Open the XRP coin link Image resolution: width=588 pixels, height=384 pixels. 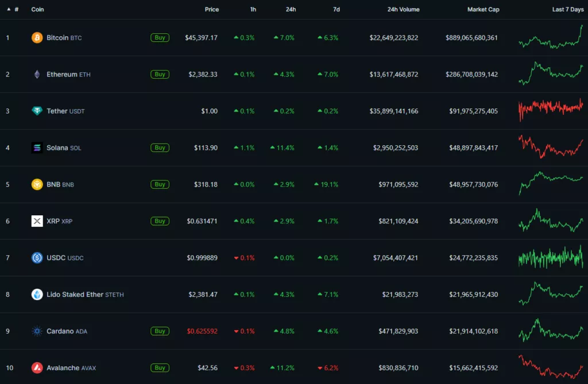(x=59, y=221)
